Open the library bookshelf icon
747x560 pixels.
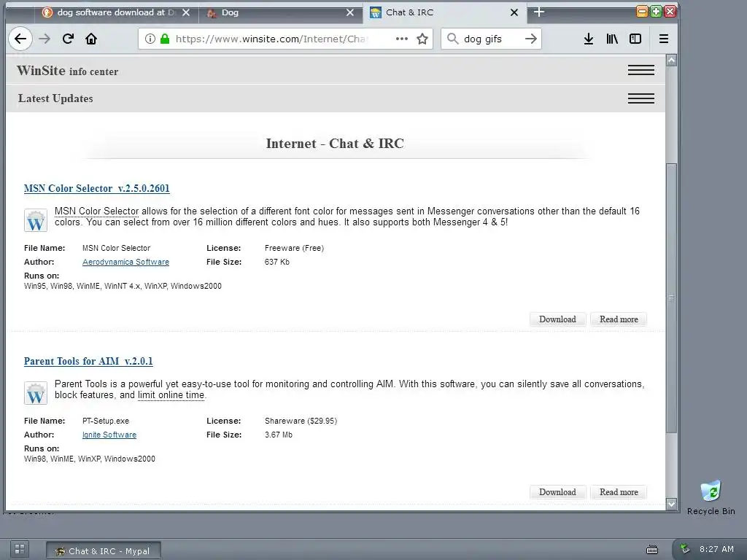point(612,39)
